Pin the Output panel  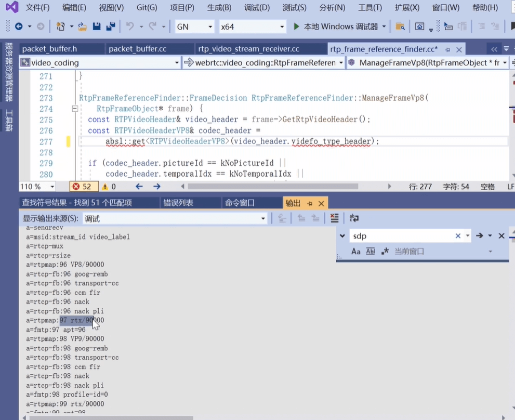[310, 204]
